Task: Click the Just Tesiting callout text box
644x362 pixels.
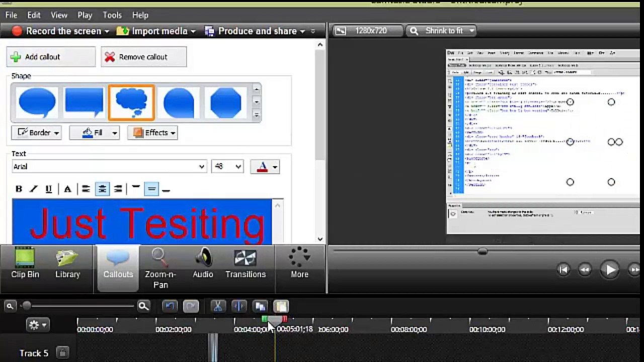Action: (142, 222)
